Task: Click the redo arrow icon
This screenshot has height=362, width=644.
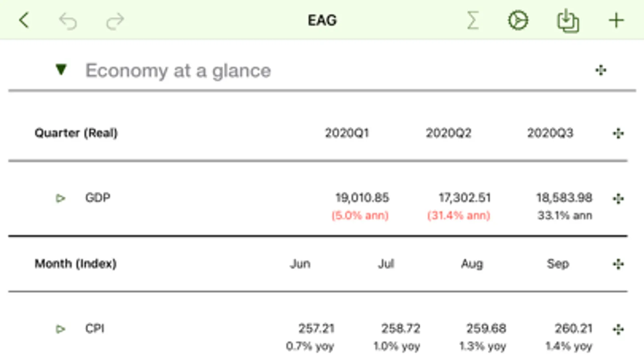Action: (115, 21)
